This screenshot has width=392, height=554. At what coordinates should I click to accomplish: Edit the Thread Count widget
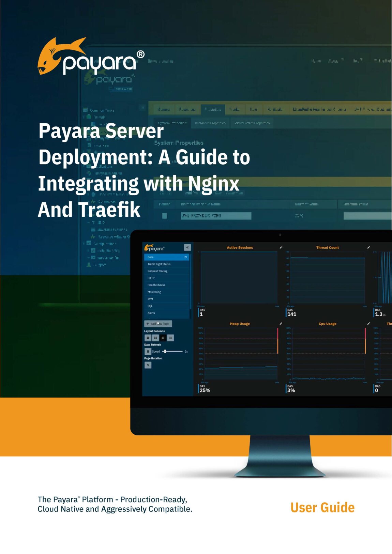point(368,247)
